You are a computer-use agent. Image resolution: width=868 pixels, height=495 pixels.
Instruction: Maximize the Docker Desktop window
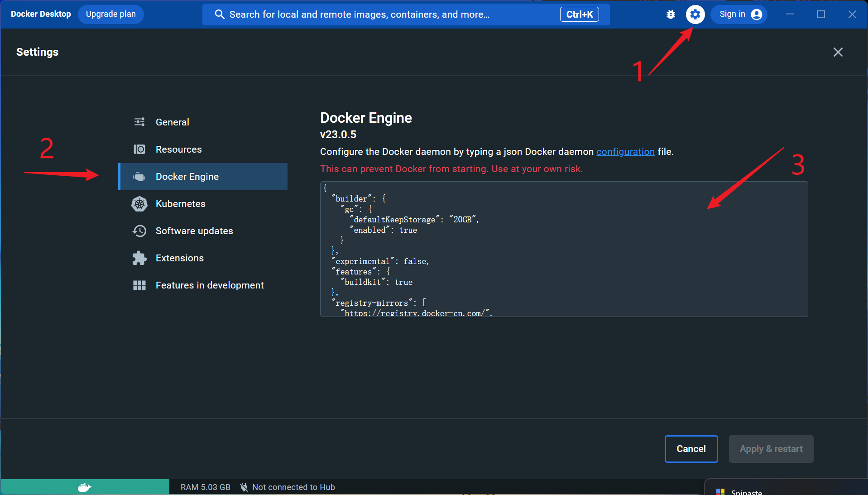821,14
